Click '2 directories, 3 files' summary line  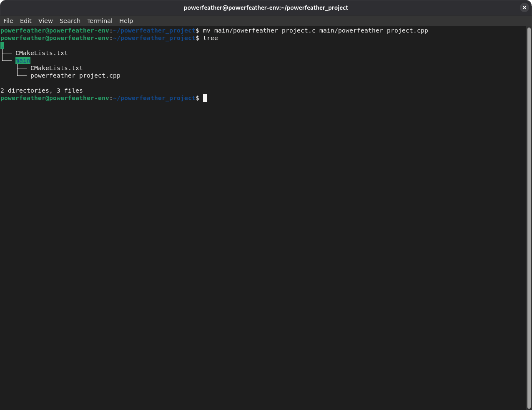coord(42,91)
